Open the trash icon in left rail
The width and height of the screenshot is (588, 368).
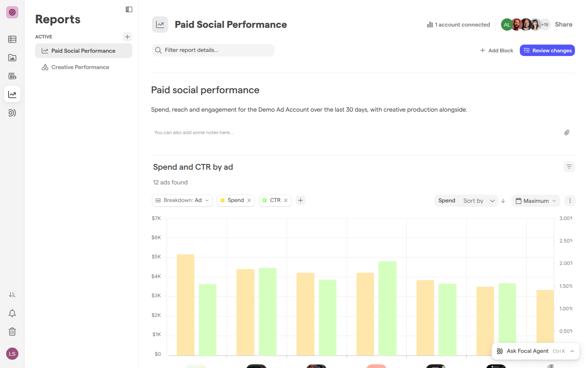[12, 332]
